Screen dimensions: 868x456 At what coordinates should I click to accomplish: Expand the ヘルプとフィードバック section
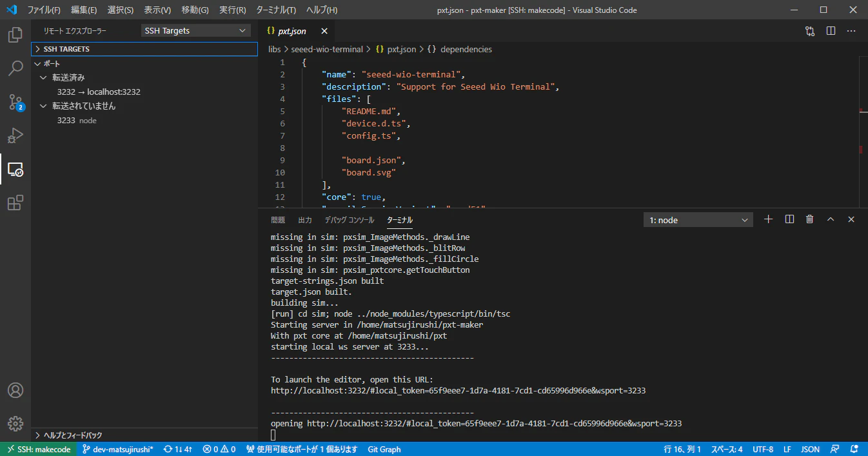point(144,435)
